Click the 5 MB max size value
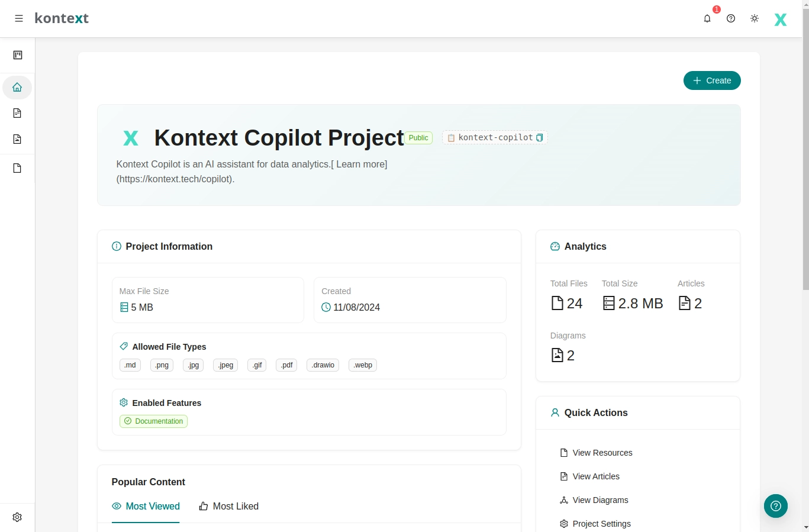This screenshot has height=532, width=809. pyautogui.click(x=142, y=307)
